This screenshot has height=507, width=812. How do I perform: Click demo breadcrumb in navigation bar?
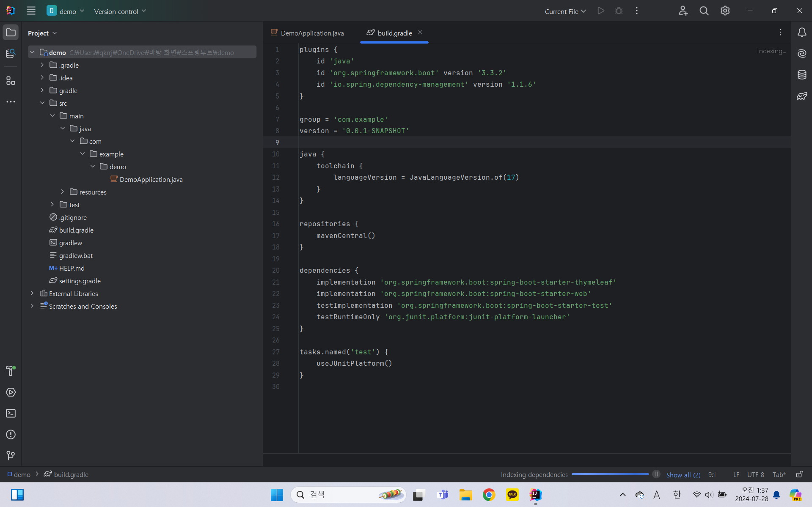tap(19, 474)
